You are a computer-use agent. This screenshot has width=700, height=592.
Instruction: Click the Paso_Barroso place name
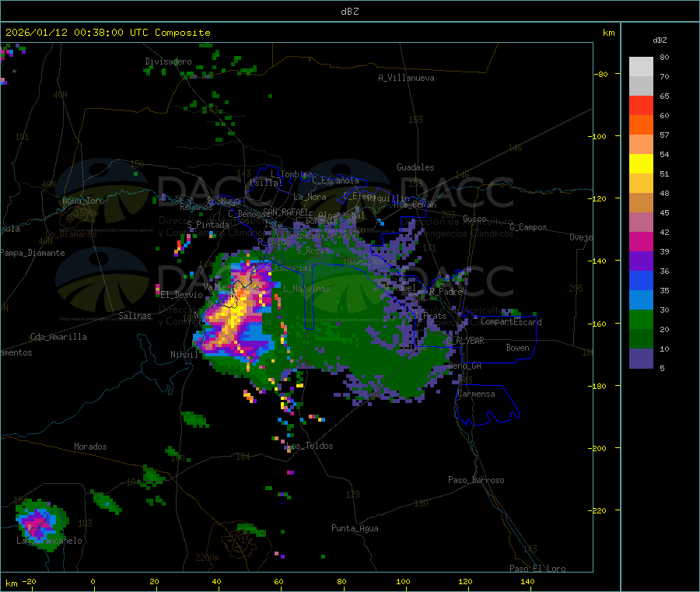476,480
